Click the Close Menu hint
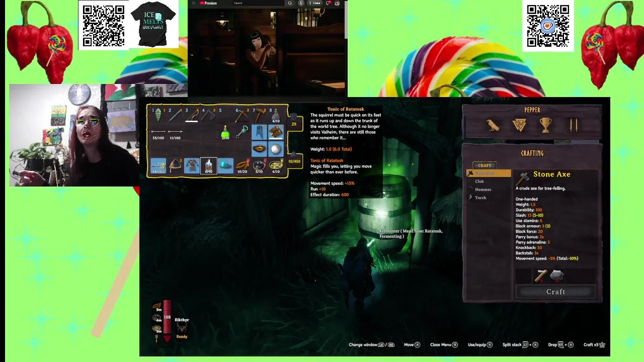 tap(444, 345)
